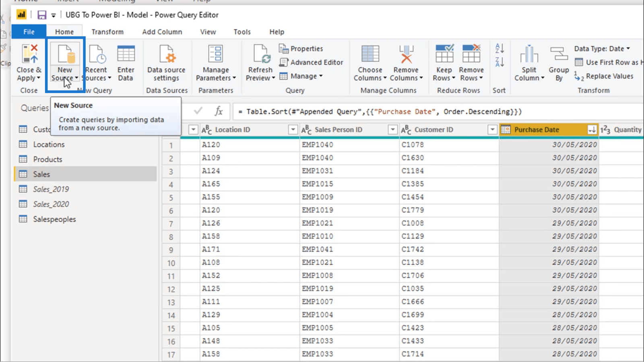
Task: Sort descending Z to A
Action: (x=500, y=62)
